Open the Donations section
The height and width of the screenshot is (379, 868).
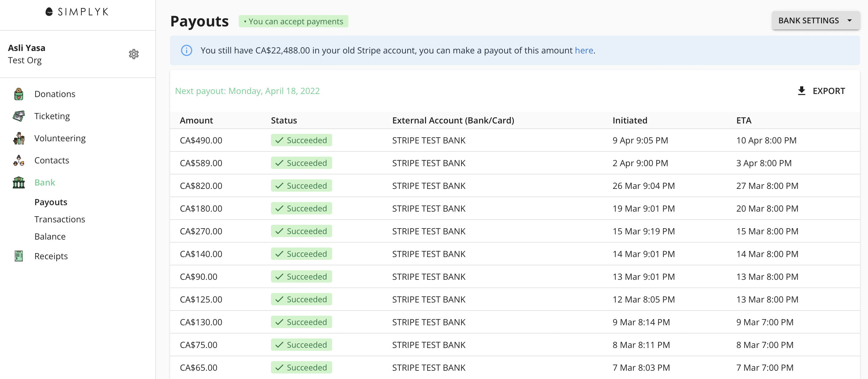[x=55, y=94]
